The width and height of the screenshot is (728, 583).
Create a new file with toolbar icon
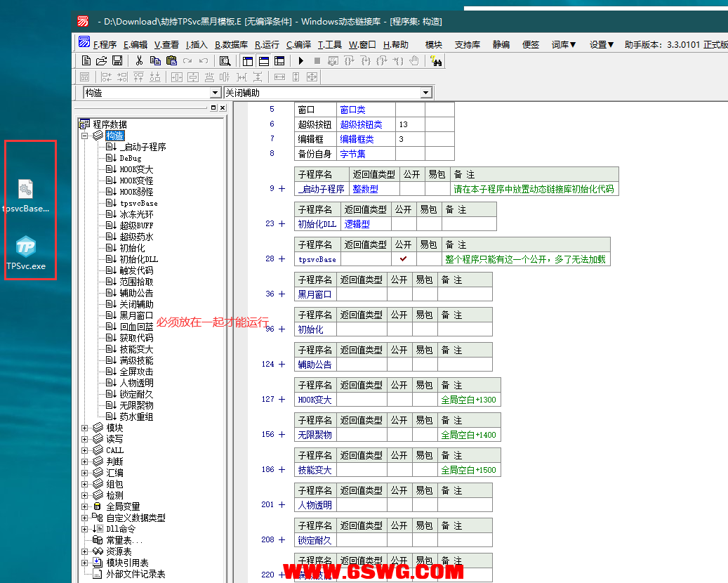pos(86,61)
